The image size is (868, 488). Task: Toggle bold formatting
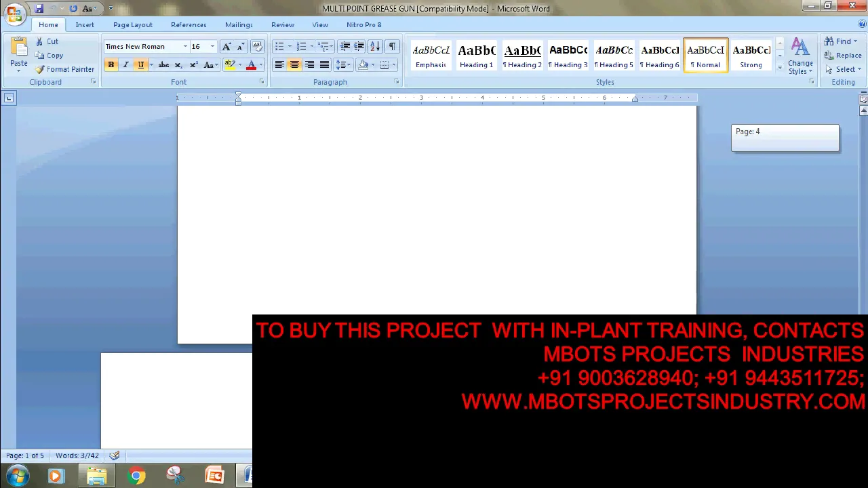click(111, 65)
